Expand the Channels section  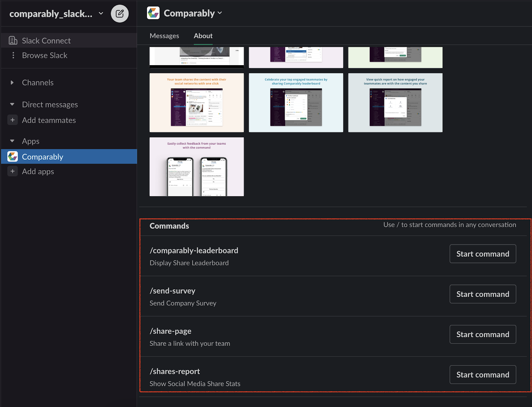click(12, 82)
